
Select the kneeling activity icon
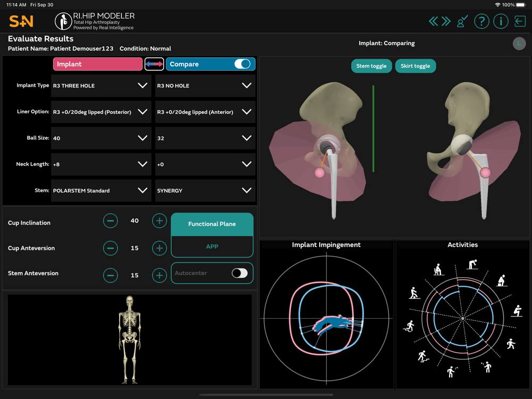click(502, 280)
